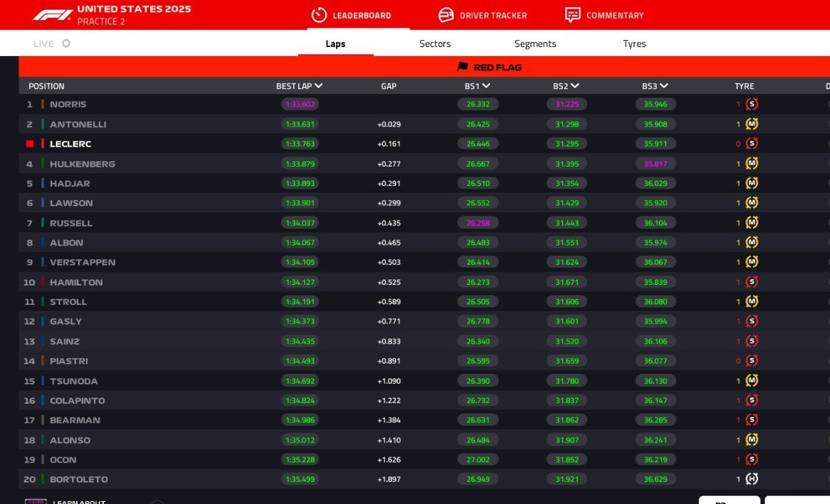The width and height of the screenshot is (830, 504).
Task: Click the Driver Tracker helmet icon
Action: 446,15
